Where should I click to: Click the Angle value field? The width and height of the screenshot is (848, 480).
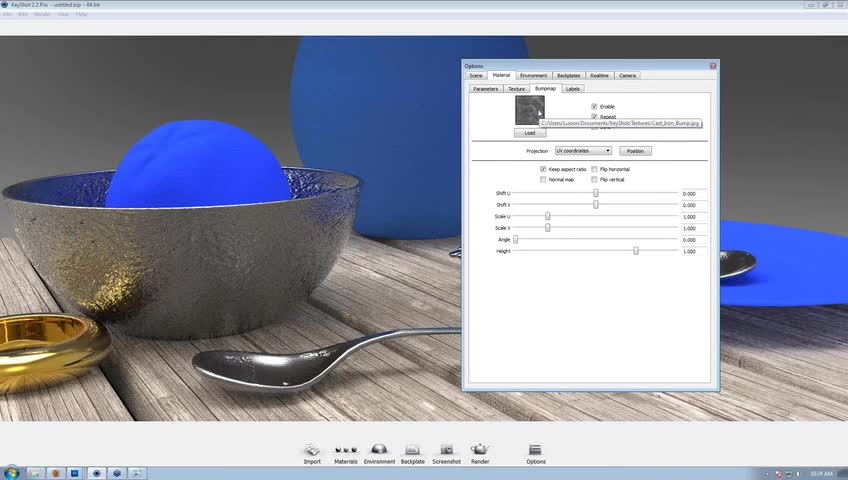(694, 239)
